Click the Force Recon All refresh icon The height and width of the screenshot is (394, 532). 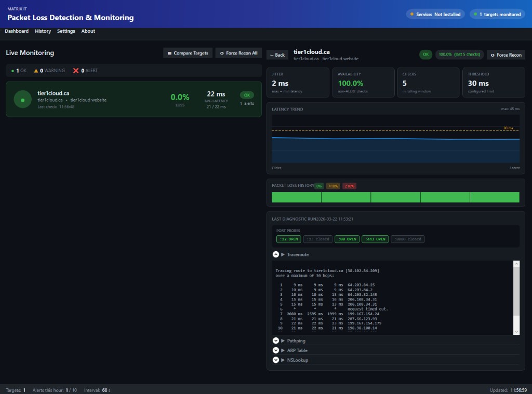(223, 53)
